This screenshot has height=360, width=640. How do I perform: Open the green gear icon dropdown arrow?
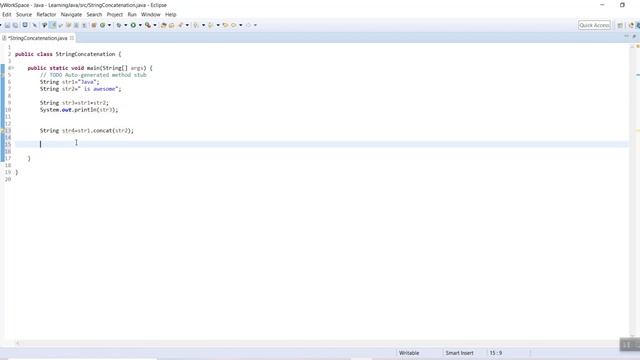(x=109, y=25)
